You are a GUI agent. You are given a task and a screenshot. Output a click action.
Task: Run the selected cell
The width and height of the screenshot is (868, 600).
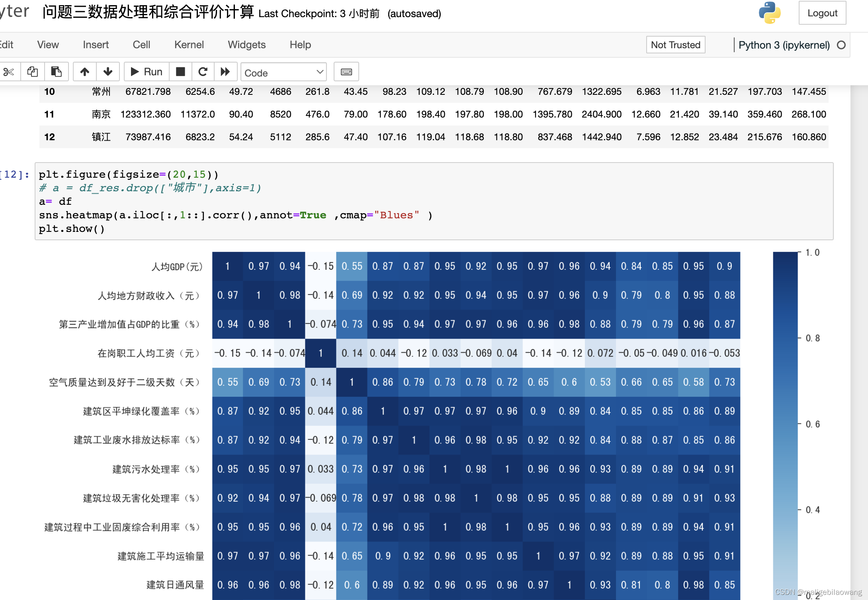(x=147, y=72)
